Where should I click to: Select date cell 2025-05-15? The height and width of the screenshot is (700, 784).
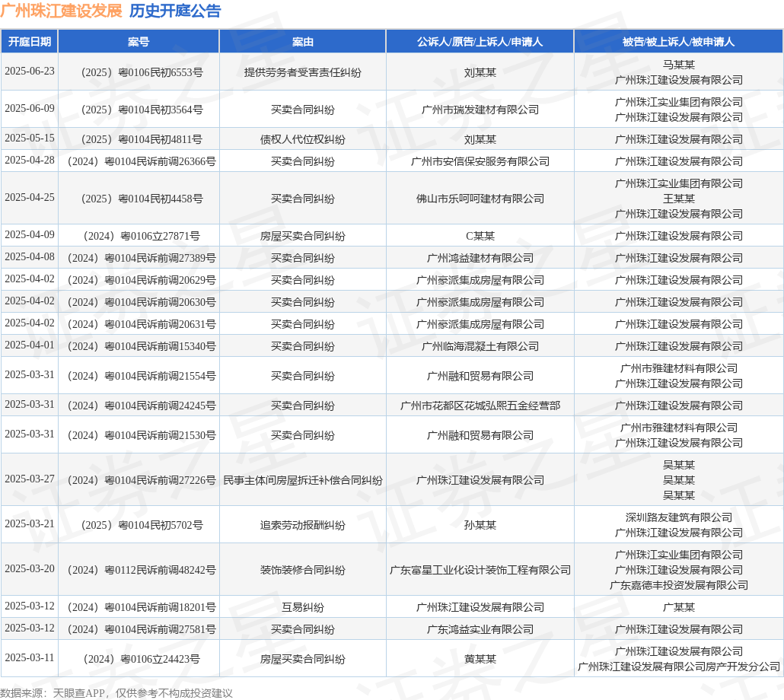30,138
